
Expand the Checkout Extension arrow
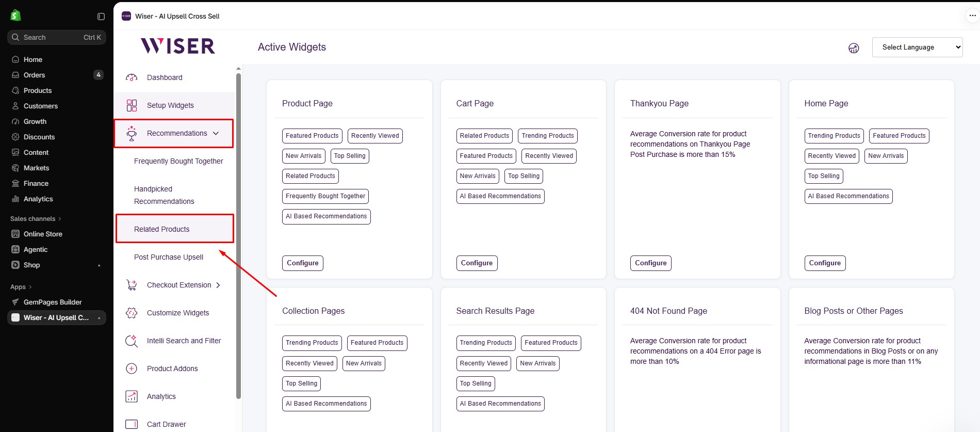[x=218, y=285]
